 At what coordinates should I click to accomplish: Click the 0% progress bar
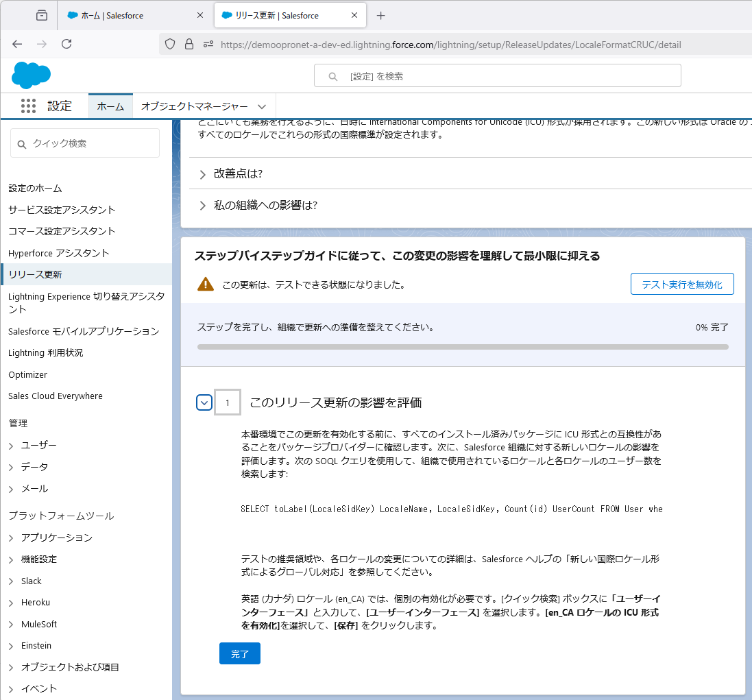point(463,347)
